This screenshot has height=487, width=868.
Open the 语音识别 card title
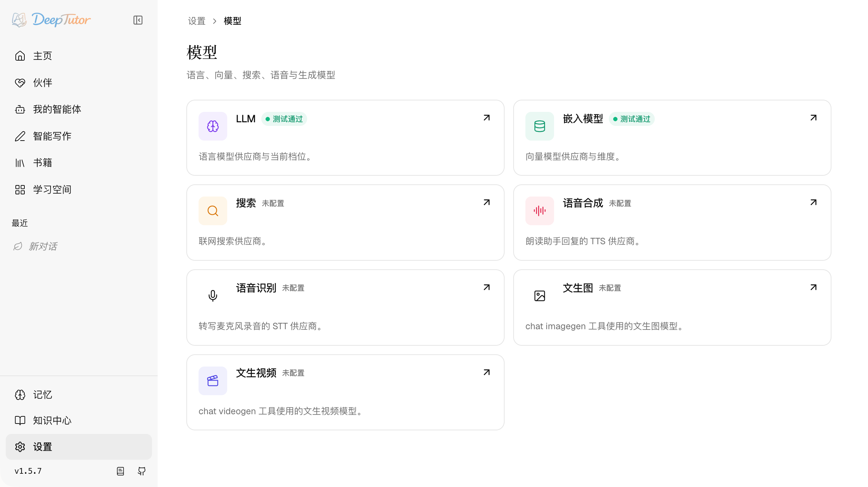256,288
